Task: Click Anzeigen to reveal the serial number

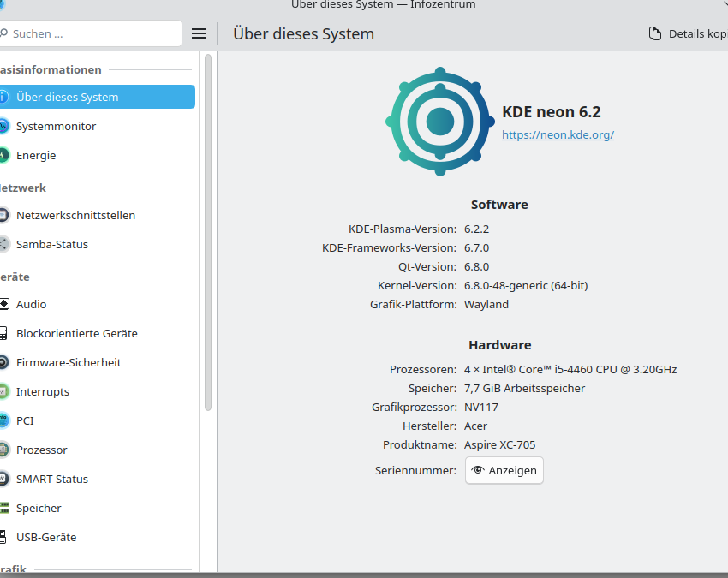Action: [x=504, y=470]
